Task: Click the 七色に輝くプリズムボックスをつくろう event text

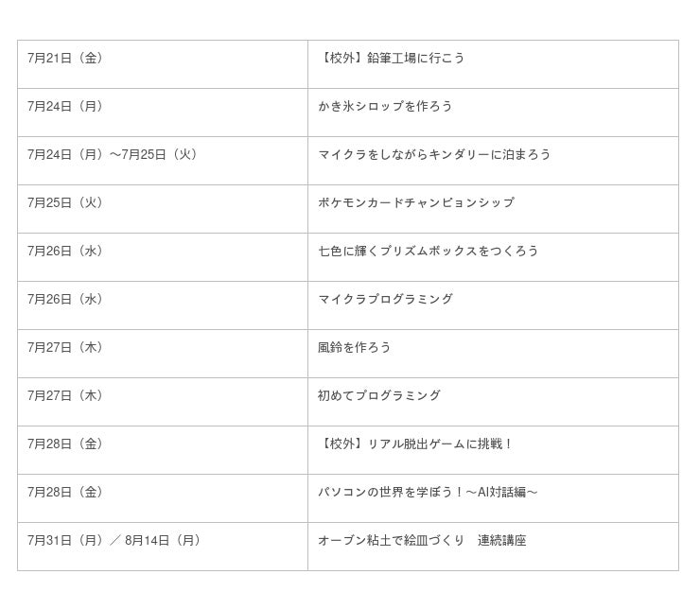Action: 429,252
